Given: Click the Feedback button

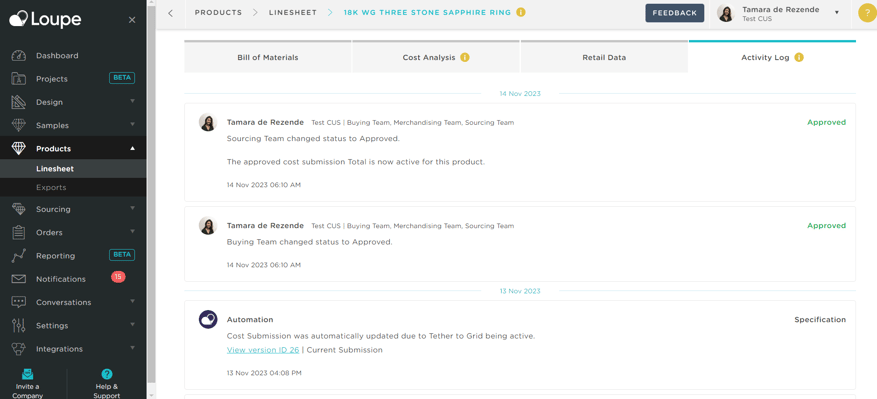Looking at the screenshot, I should point(675,13).
